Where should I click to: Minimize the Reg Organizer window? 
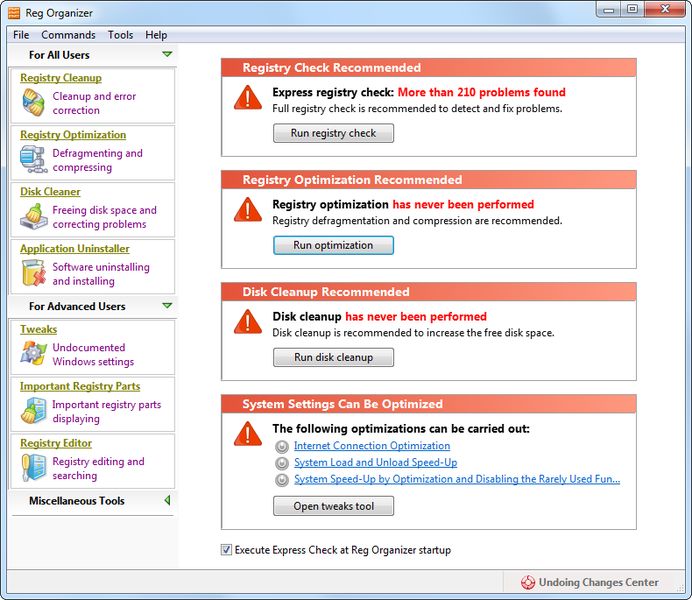click(609, 10)
